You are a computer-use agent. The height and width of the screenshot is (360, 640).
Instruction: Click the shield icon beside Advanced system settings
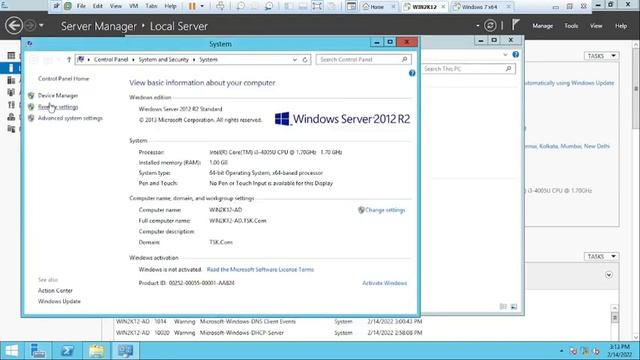point(31,118)
